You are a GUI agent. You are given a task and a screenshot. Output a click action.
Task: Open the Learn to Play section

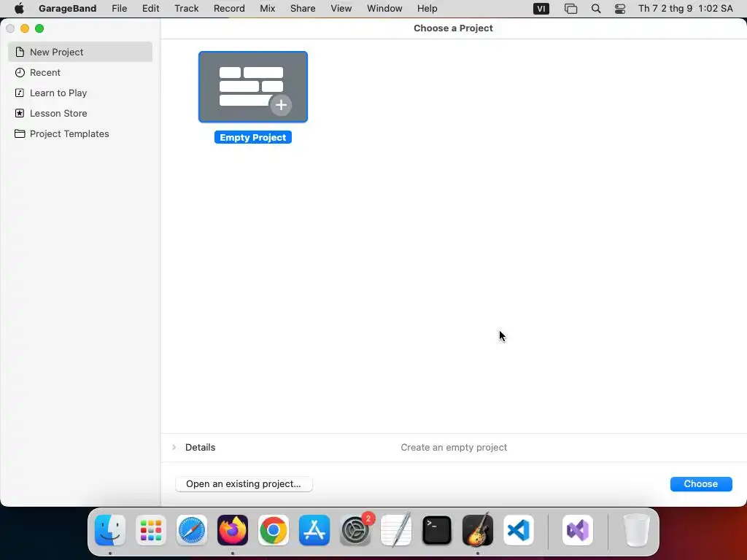(80, 93)
